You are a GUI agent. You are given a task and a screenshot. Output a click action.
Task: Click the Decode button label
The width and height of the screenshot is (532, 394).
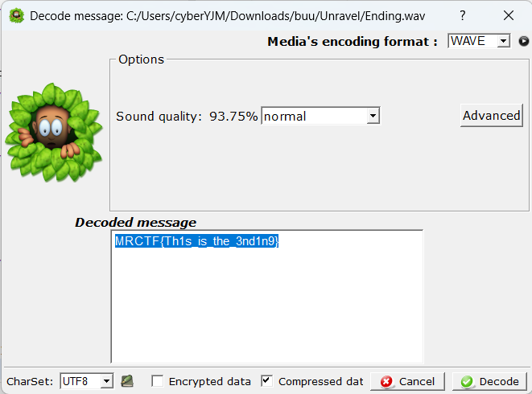(499, 381)
